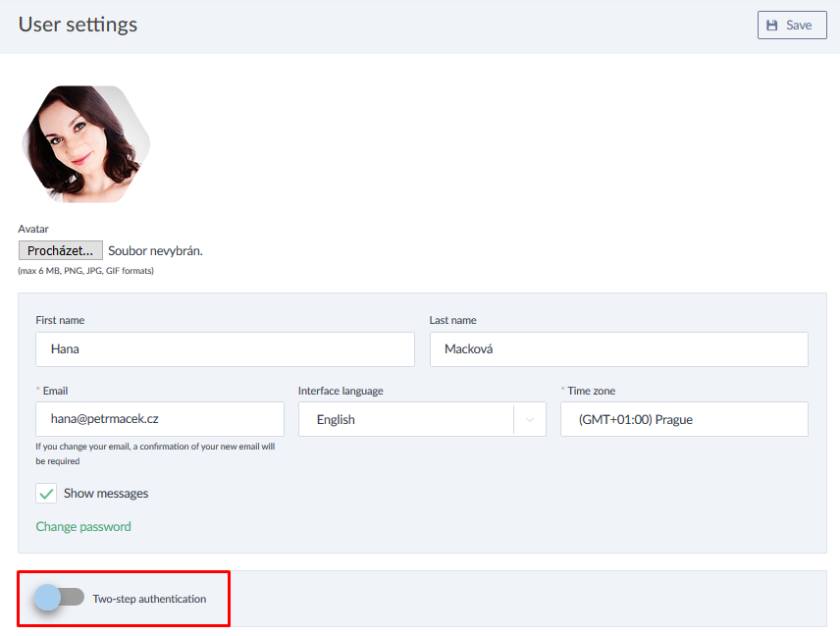Click the 'Soubor nevybrán.' file status text
The height and width of the screenshot is (636, 840).
tap(155, 250)
